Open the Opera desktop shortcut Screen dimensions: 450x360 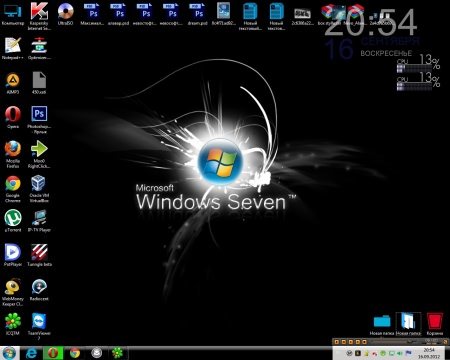click(13, 118)
